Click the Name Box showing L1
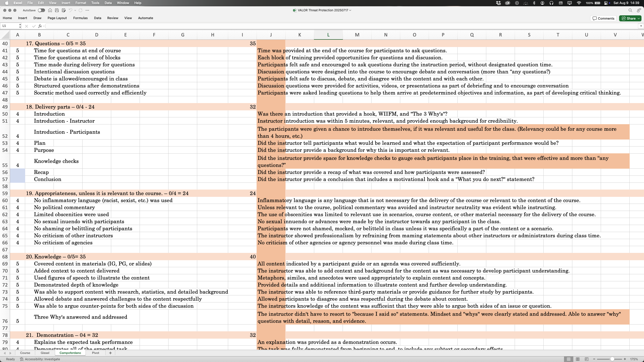 coord(10,26)
